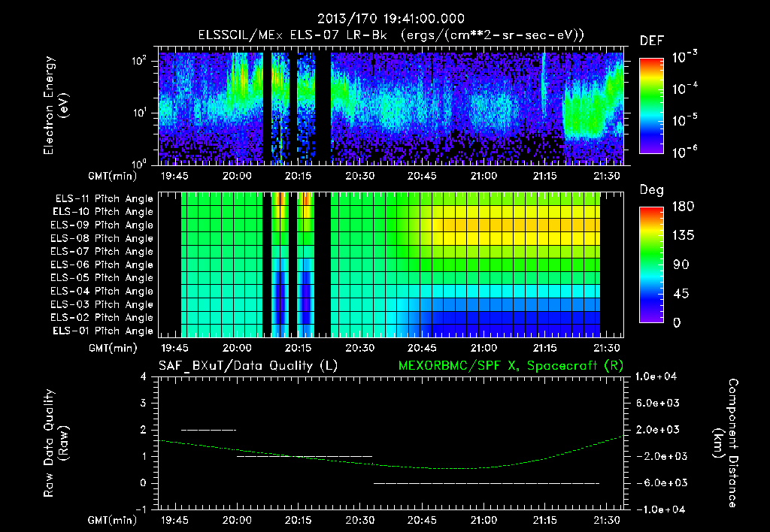Select the ELS-01 Pitch Angle label
This screenshot has height=532, width=770.
click(103, 331)
